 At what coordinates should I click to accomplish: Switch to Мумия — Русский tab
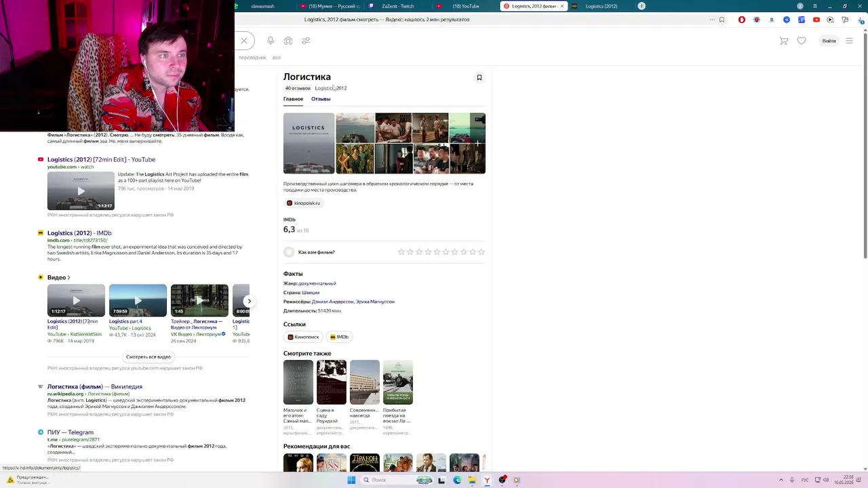tap(330, 6)
